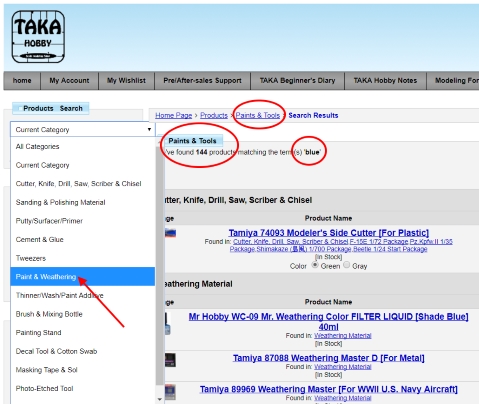Select the Gray color radio button
The height and width of the screenshot is (404, 479).
[x=347, y=265]
